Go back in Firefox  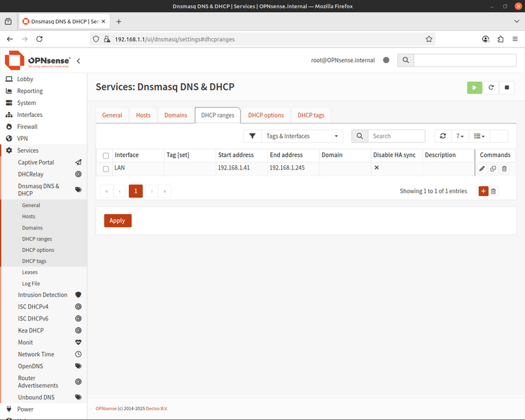tap(10, 39)
